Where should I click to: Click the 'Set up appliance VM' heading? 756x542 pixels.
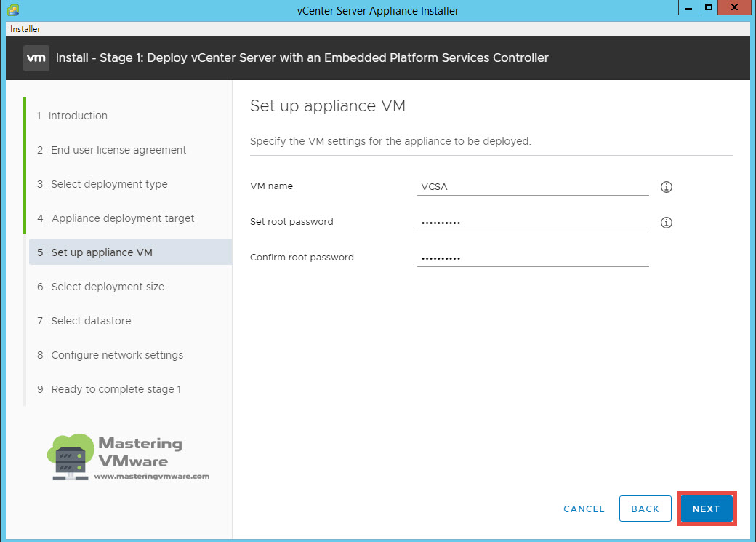coord(328,105)
